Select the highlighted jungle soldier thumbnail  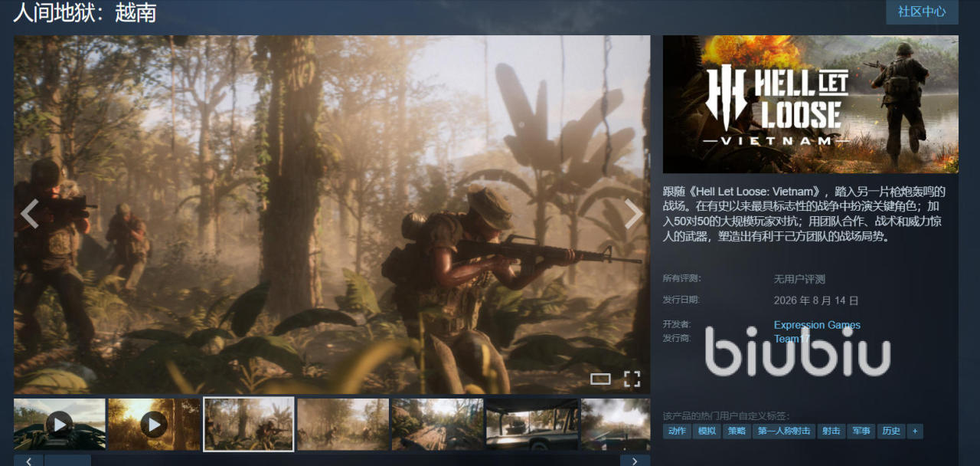(x=249, y=424)
